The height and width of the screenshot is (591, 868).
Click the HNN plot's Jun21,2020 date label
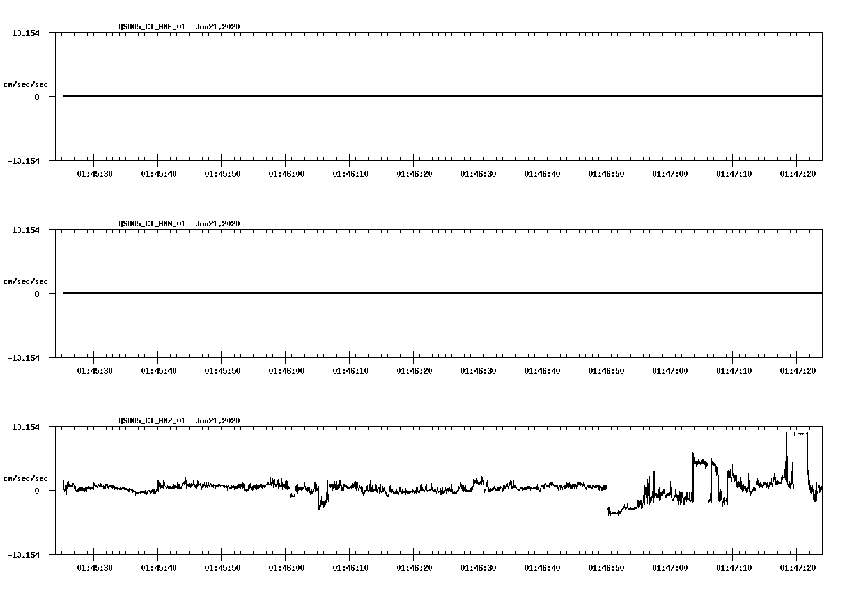218,224
